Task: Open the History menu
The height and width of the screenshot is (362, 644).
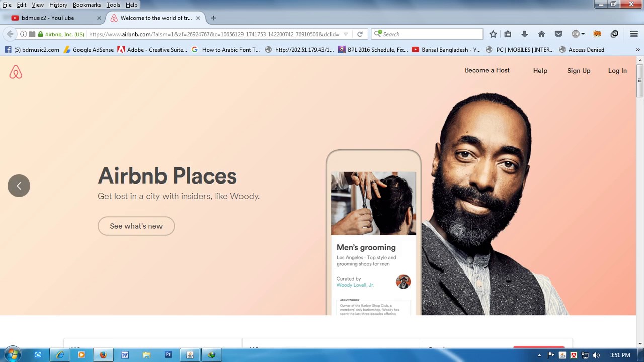Action: coord(58,5)
